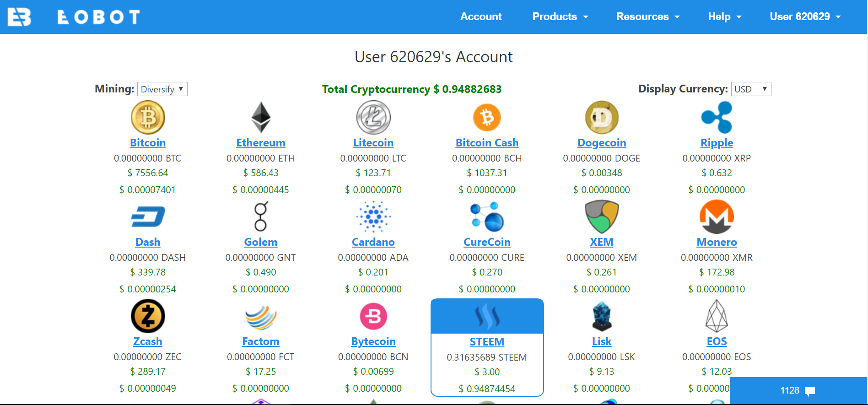The height and width of the screenshot is (405, 868).
Task: Click the Factom price $ 17.25
Action: click(261, 372)
